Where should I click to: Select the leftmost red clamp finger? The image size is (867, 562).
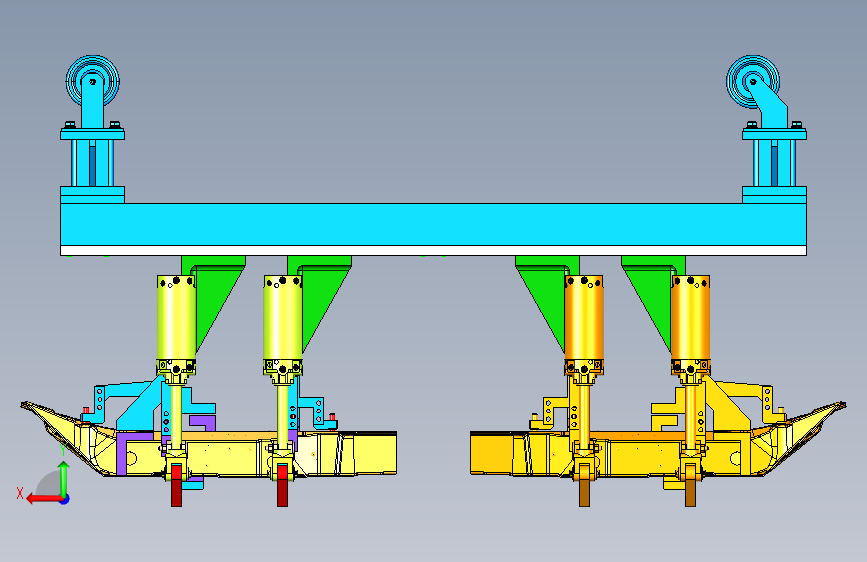pos(176,486)
